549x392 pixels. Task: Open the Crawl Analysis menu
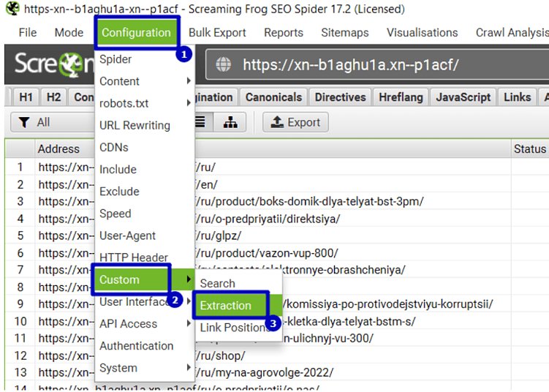(512, 33)
